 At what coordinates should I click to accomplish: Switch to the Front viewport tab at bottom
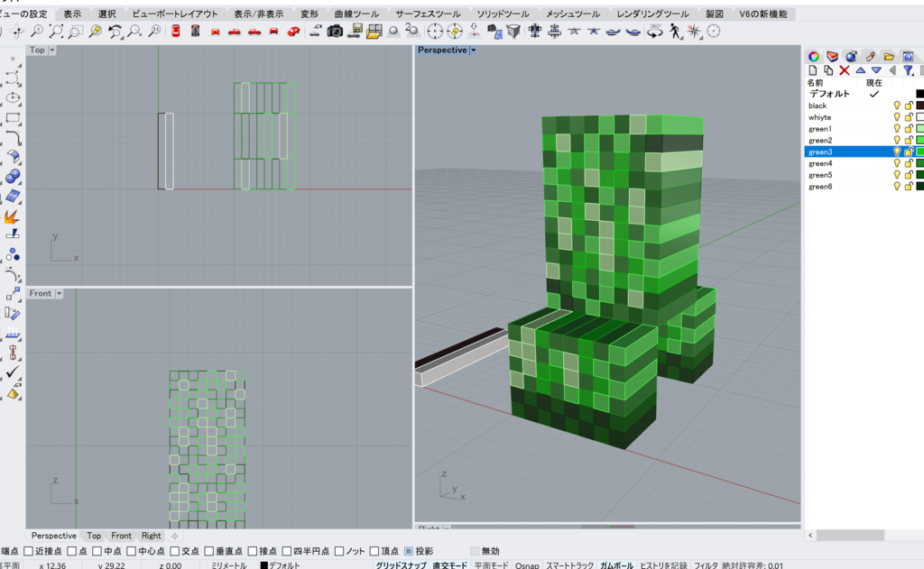click(x=122, y=536)
